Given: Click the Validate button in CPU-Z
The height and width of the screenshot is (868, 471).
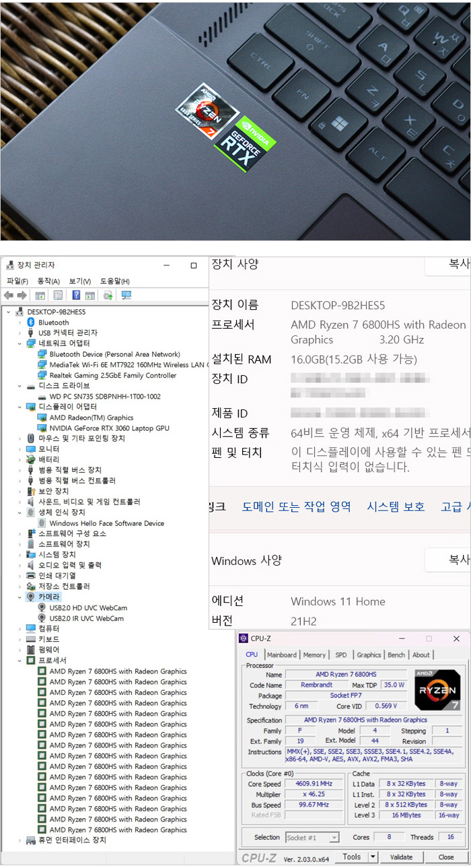Looking at the screenshot, I should coord(402,857).
